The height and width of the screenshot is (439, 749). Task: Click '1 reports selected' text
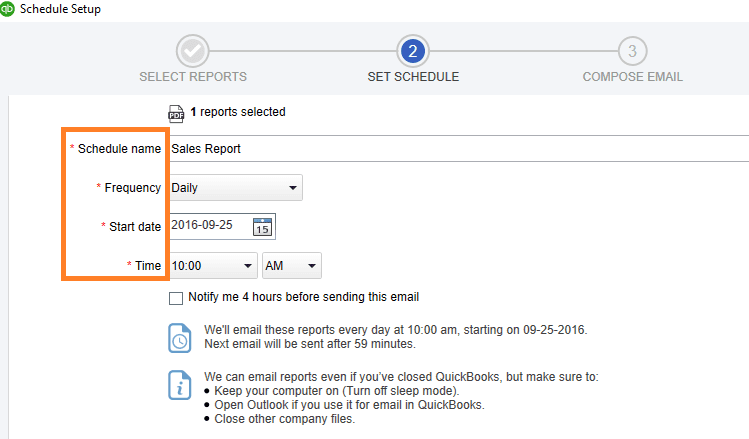(x=238, y=112)
